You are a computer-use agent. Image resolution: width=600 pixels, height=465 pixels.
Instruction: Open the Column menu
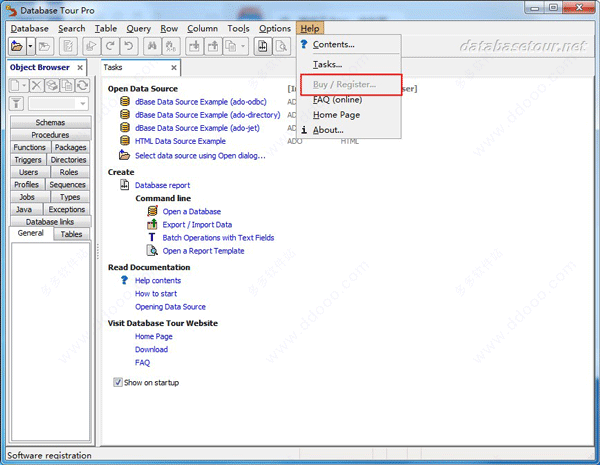[x=202, y=29]
